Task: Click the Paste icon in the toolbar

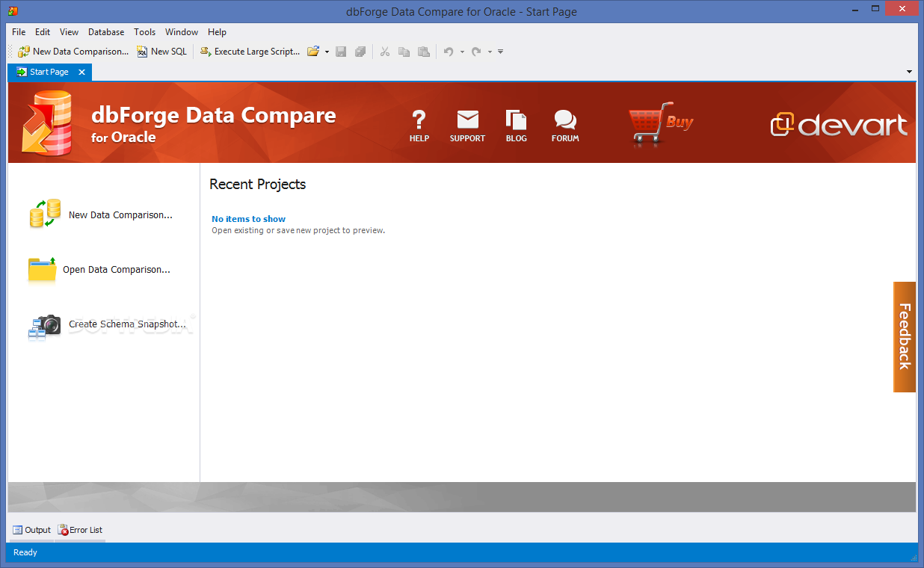Action: (424, 52)
